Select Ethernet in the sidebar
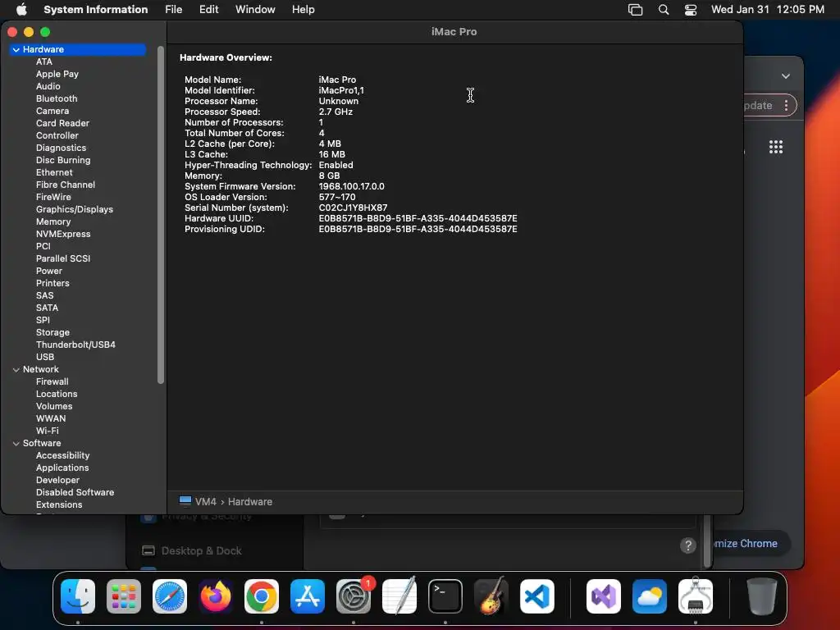Viewport: 840px width, 630px height. click(x=54, y=172)
